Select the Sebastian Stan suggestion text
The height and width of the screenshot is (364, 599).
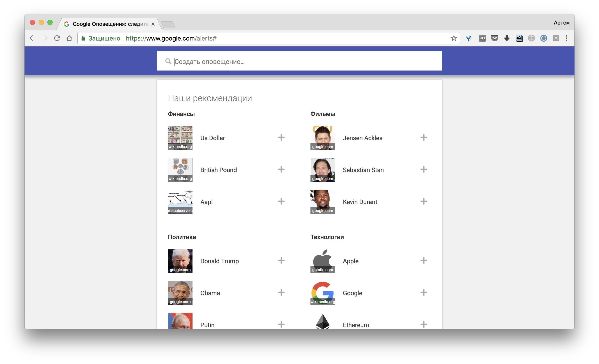click(x=363, y=170)
